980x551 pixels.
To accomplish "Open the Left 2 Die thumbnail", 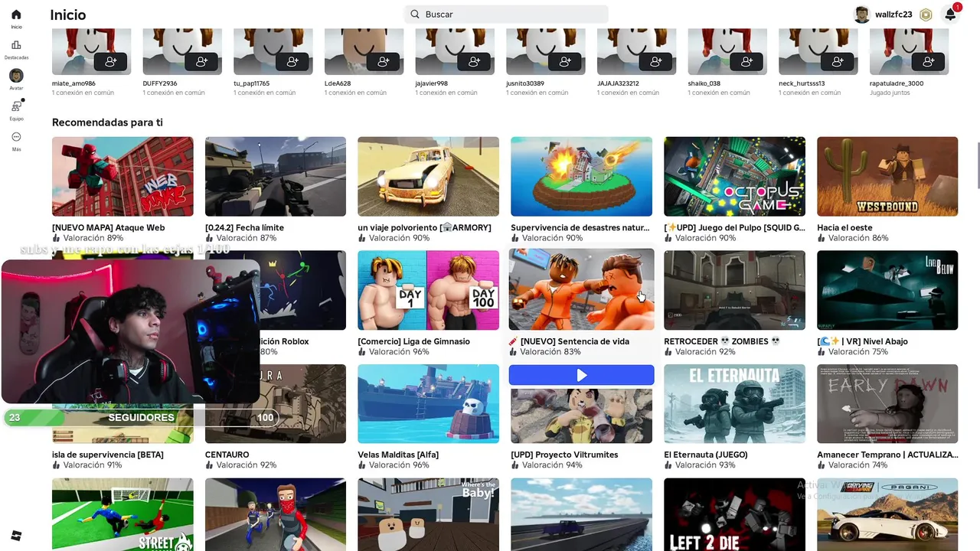I will [x=734, y=514].
